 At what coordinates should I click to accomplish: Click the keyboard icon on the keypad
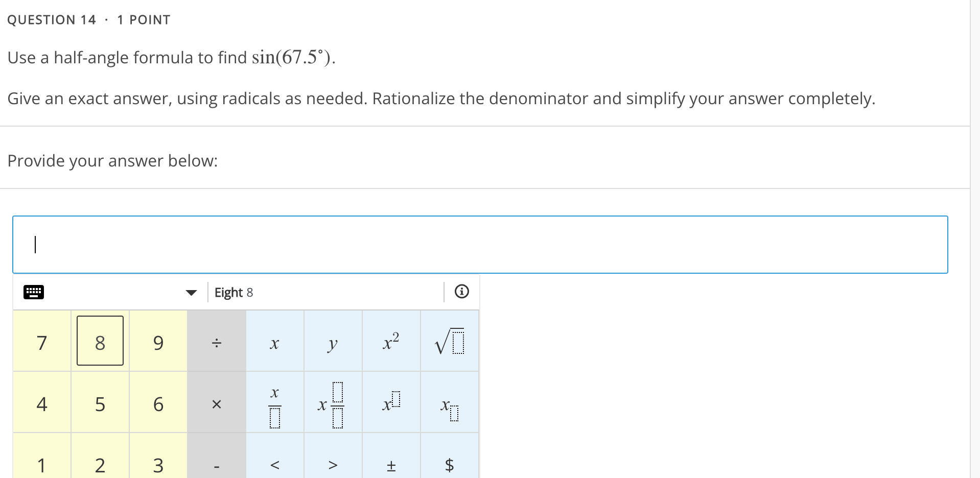pos(34,292)
